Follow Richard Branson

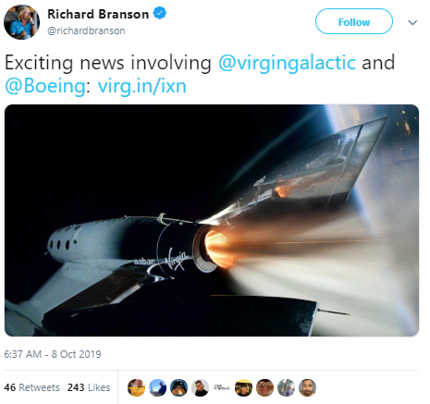click(x=354, y=22)
